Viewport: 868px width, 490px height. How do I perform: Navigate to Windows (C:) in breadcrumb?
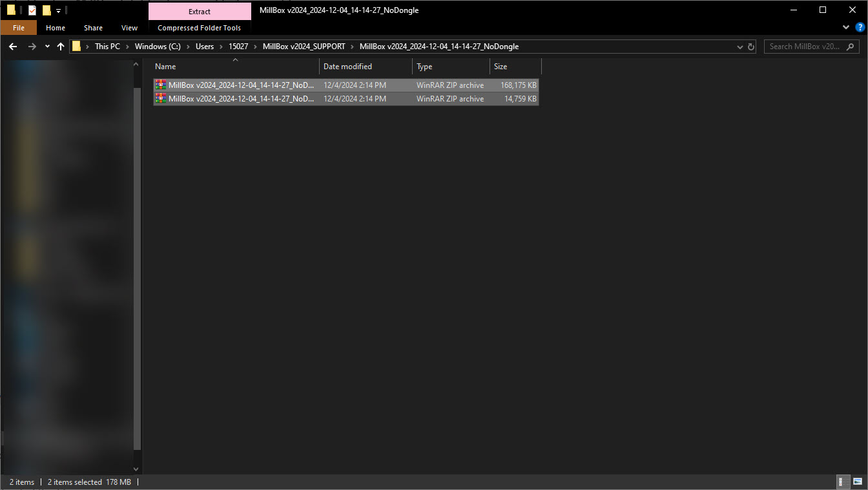click(158, 47)
